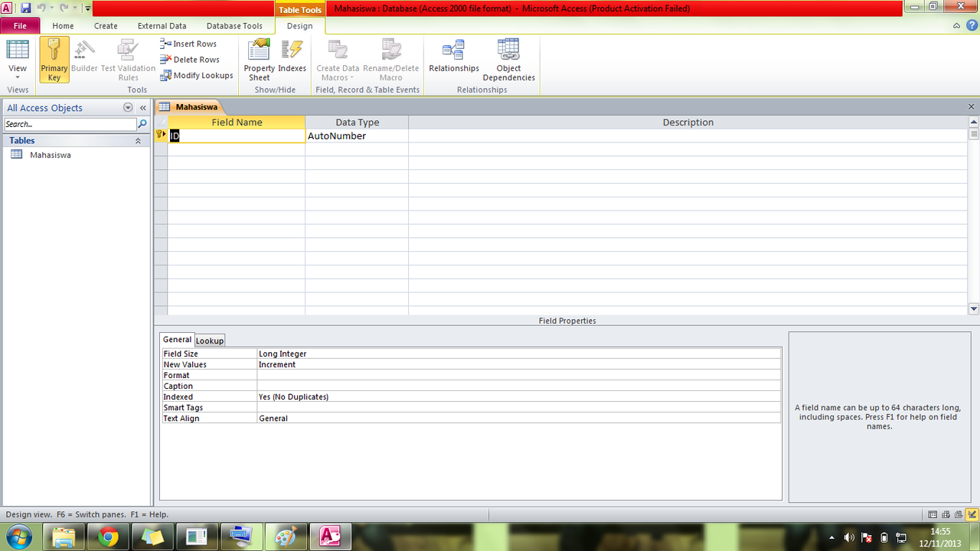
Task: Close the Mahasiswa table tab
Action: tap(972, 107)
